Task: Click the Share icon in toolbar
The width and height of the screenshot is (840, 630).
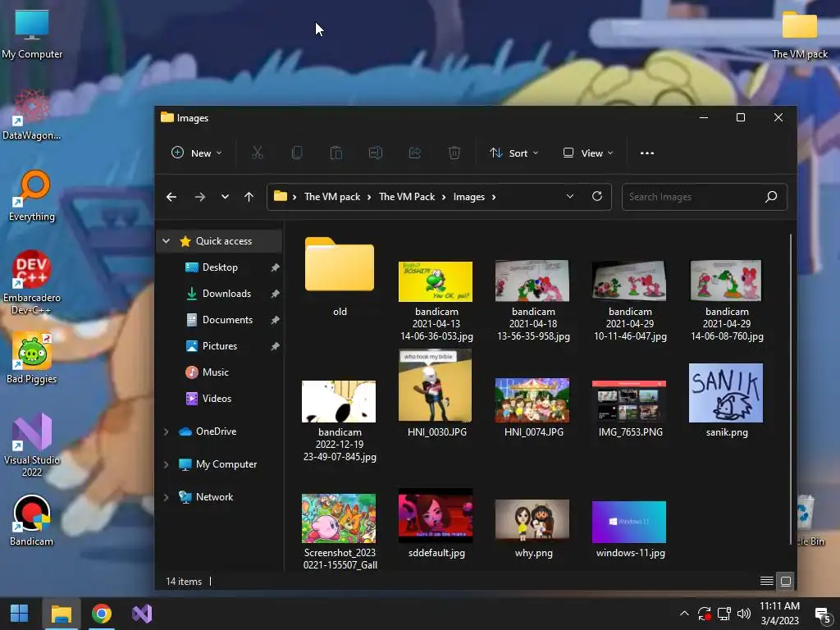Action: 414,153
